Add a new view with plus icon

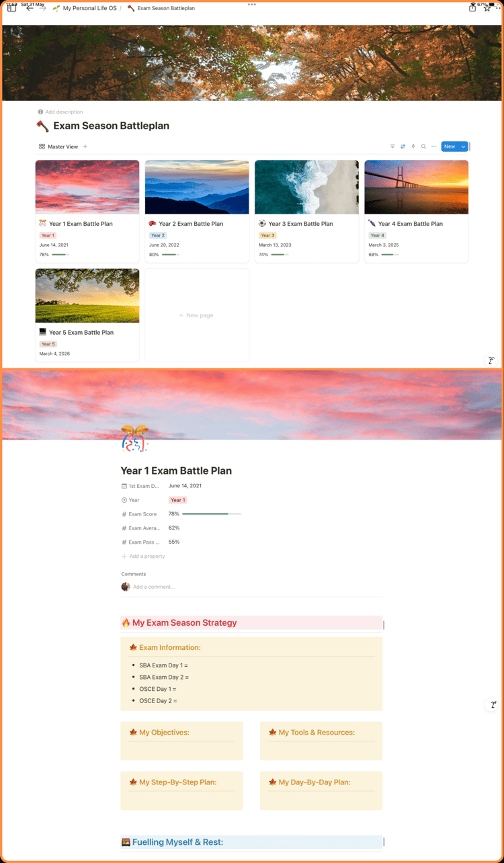click(x=85, y=147)
